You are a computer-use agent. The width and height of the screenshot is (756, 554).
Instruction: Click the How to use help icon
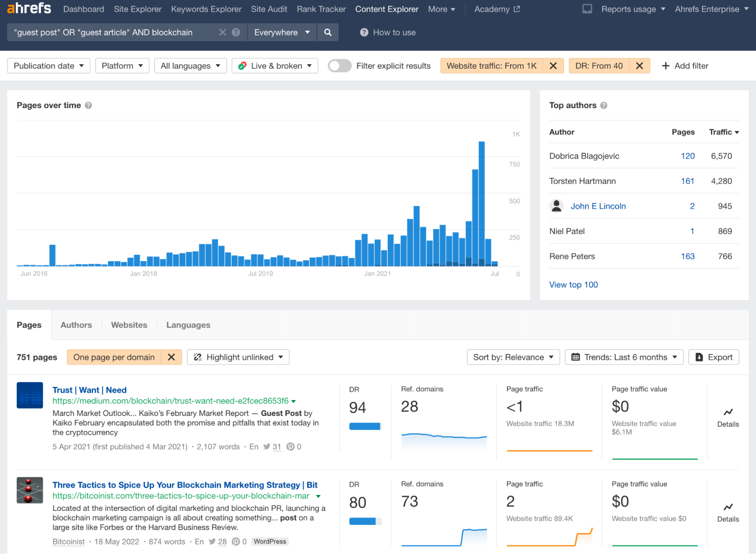(x=363, y=32)
